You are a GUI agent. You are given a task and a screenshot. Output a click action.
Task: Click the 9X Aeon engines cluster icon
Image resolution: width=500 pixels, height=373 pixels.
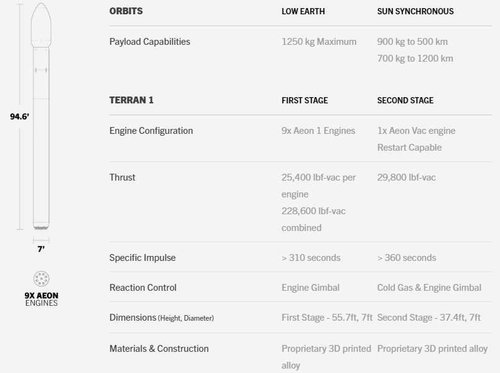41,279
